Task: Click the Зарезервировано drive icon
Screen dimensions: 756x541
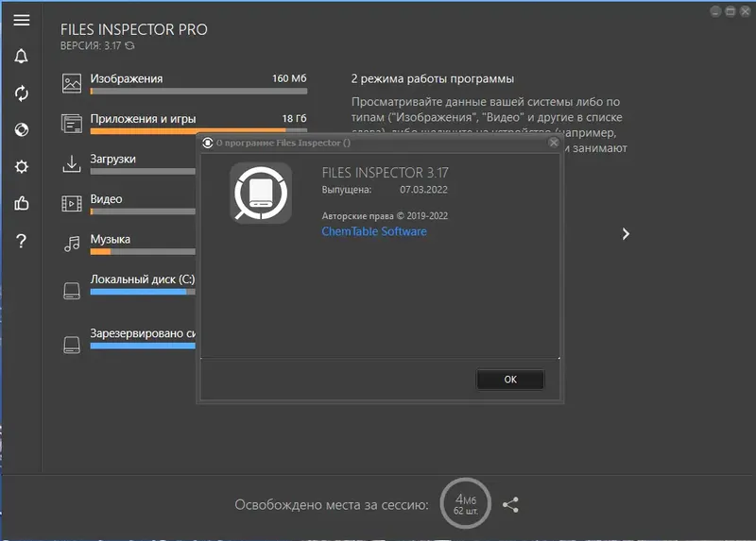Action: (72, 345)
